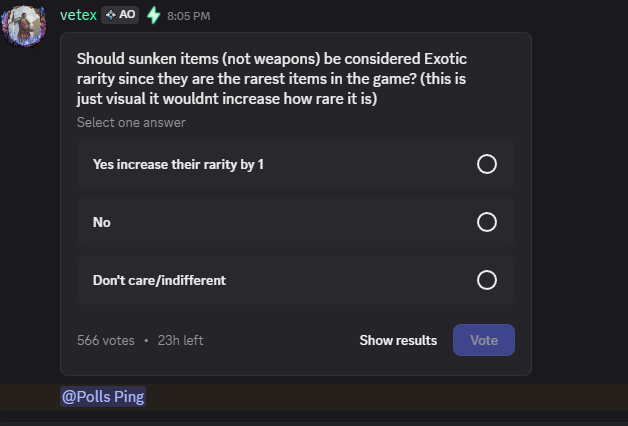628x426 pixels.
Task: Click the 'Yes increase their rarity by 1' label
Action: tap(178, 164)
